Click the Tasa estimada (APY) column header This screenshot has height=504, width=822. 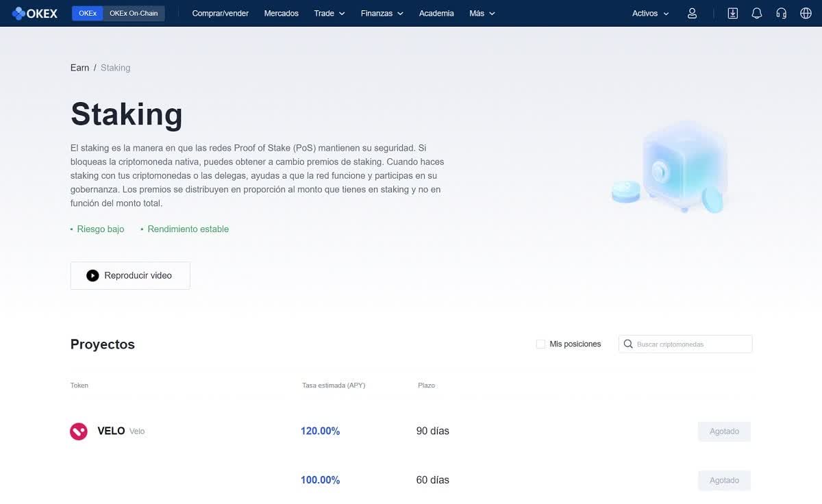tap(334, 386)
